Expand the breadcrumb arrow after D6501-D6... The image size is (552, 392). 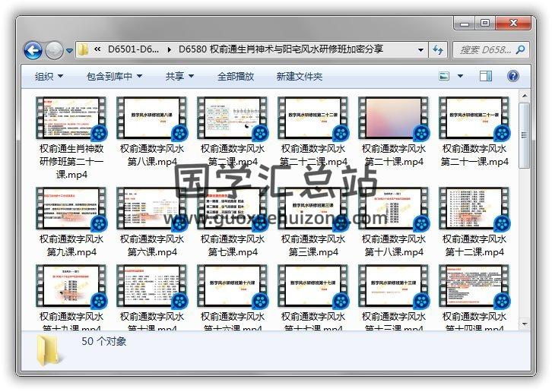click(x=170, y=49)
